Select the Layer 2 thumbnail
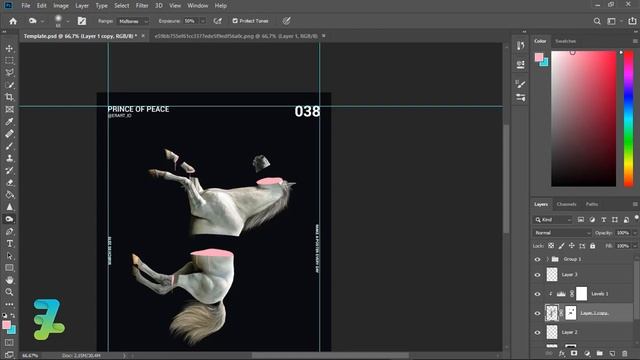The image size is (640, 360). 552,332
